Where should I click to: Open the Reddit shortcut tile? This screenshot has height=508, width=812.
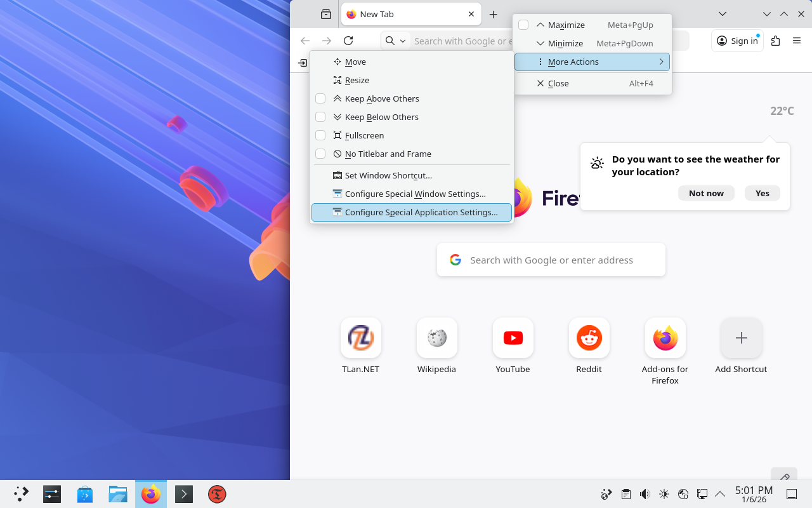(589, 338)
